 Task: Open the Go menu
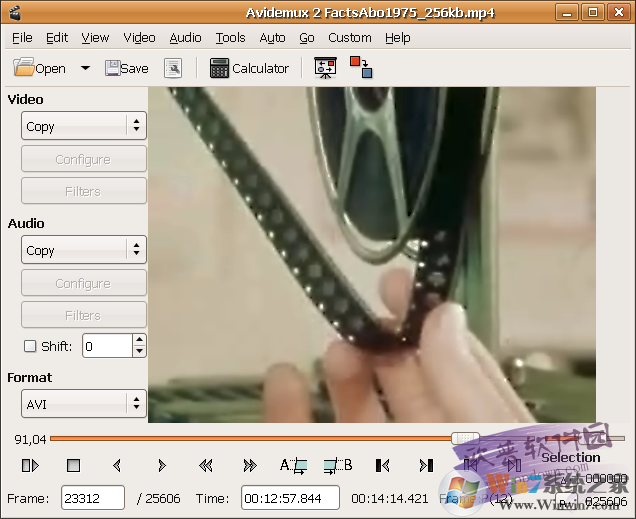point(307,38)
